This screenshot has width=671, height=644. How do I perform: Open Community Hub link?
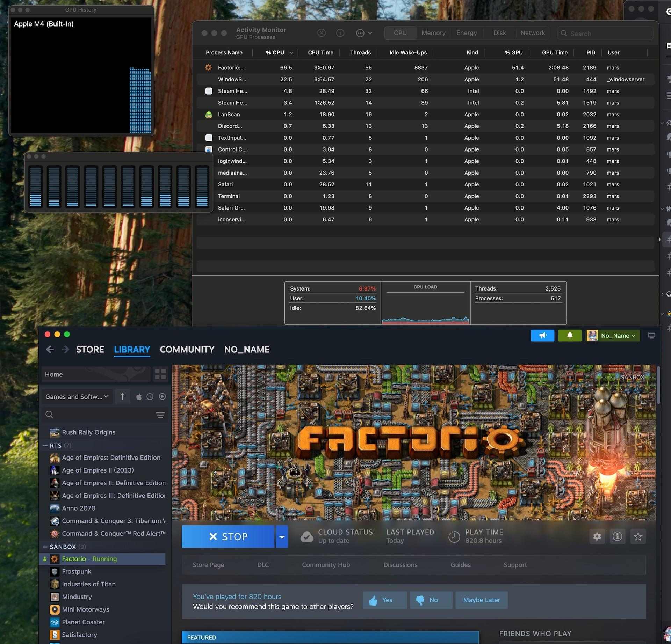326,565
